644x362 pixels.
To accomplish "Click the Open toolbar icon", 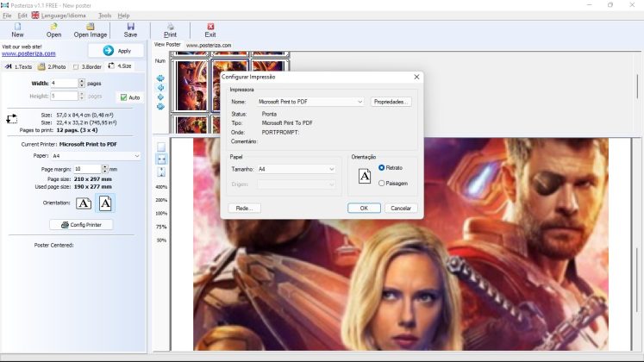I will [53, 27].
